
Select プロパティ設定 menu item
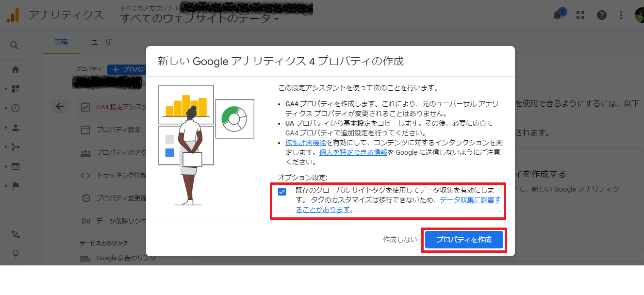(112, 130)
